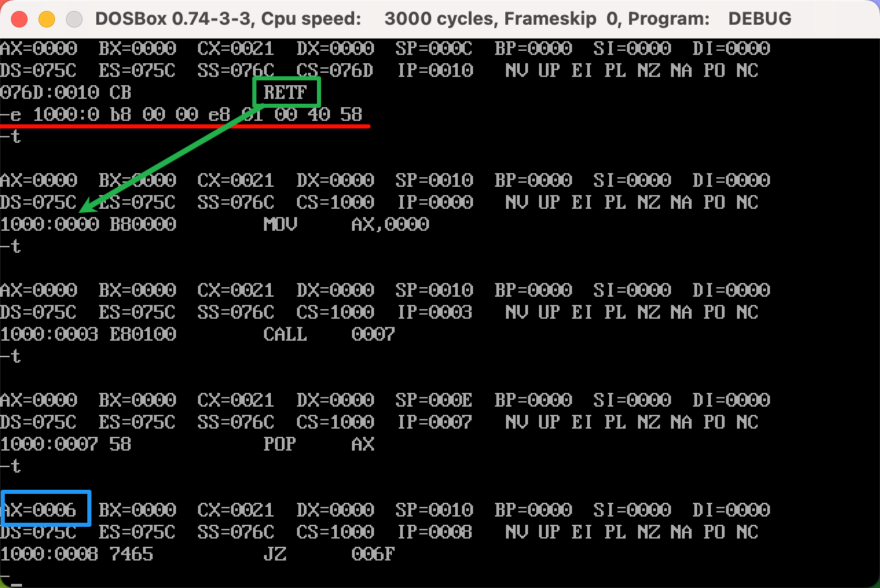Click the POP AX instruction

click(x=318, y=444)
